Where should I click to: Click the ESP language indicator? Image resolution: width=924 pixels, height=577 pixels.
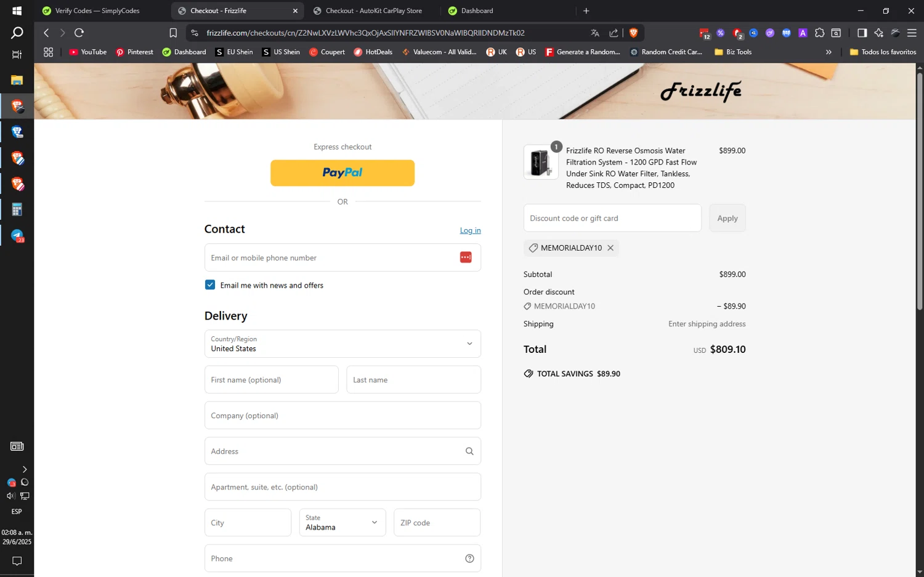click(x=17, y=512)
